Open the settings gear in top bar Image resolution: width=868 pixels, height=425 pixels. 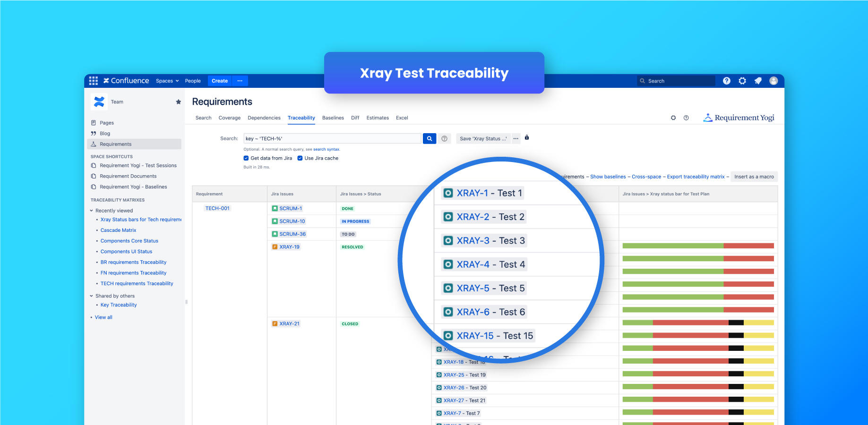pos(742,81)
